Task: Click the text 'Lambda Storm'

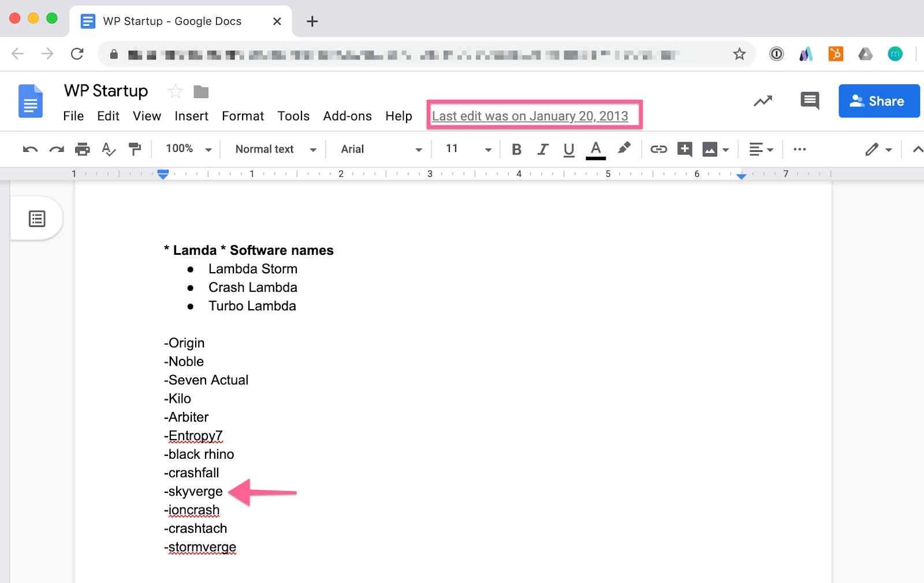Action: pos(253,269)
